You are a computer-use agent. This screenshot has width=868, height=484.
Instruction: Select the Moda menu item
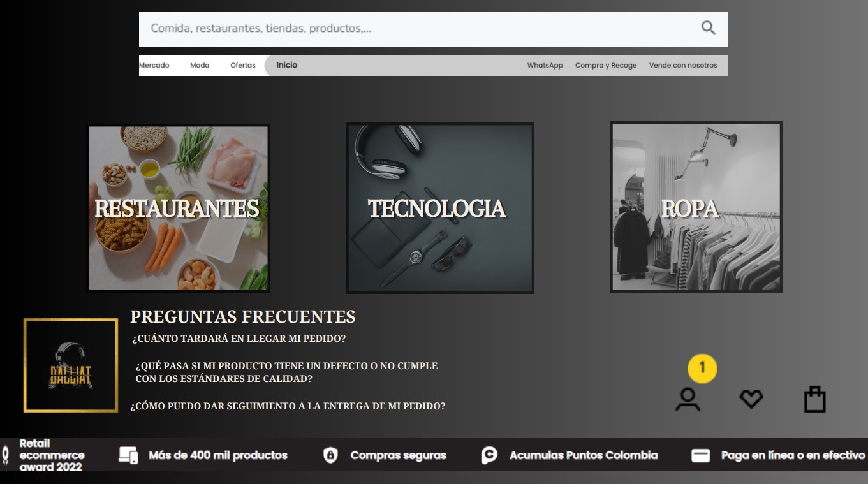200,66
